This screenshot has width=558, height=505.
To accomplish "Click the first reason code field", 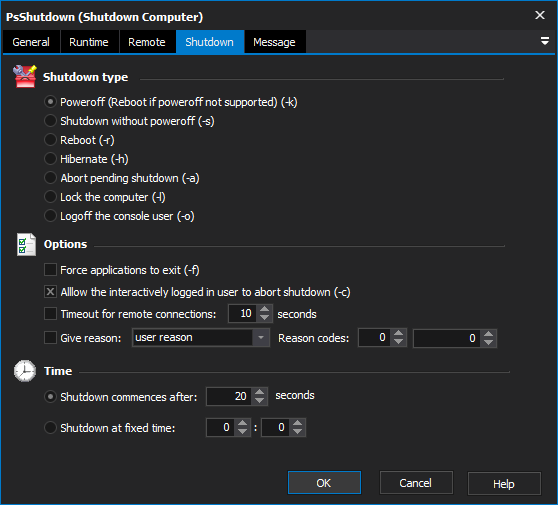I will tap(375, 337).
